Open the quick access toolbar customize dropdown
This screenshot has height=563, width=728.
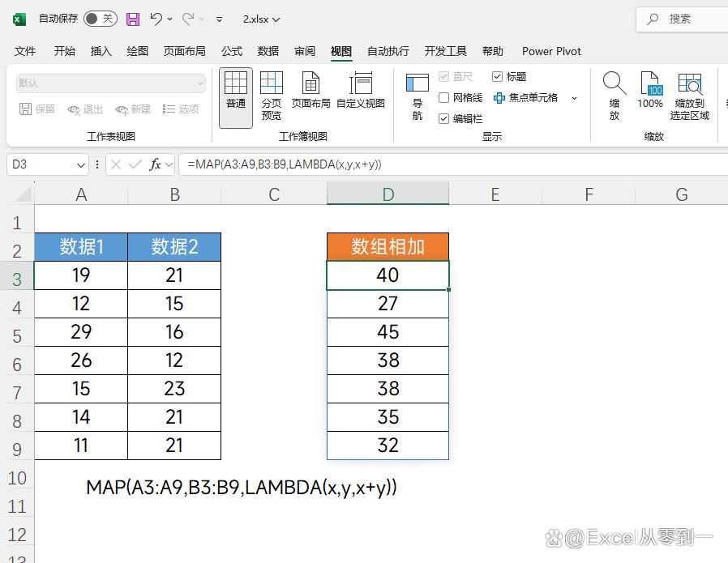pos(220,19)
